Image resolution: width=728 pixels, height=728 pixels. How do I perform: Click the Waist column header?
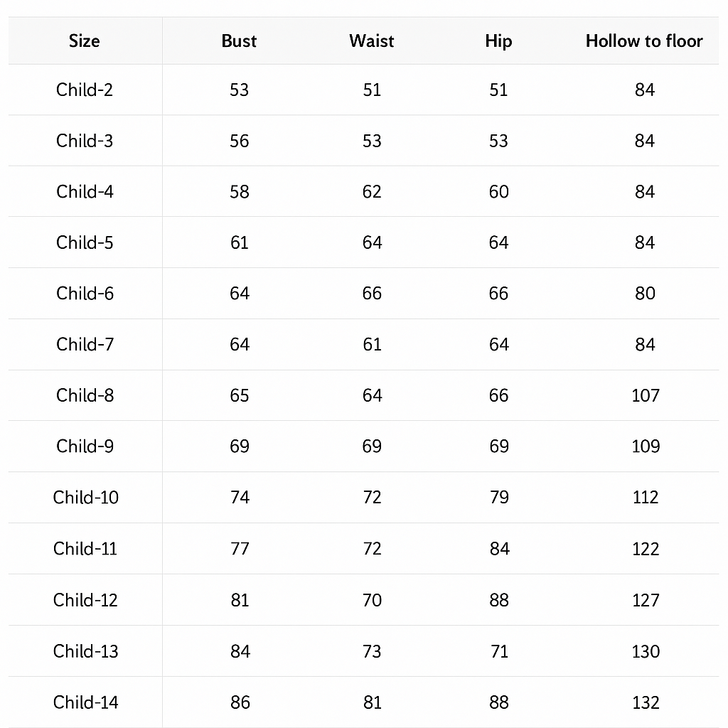[x=371, y=41]
